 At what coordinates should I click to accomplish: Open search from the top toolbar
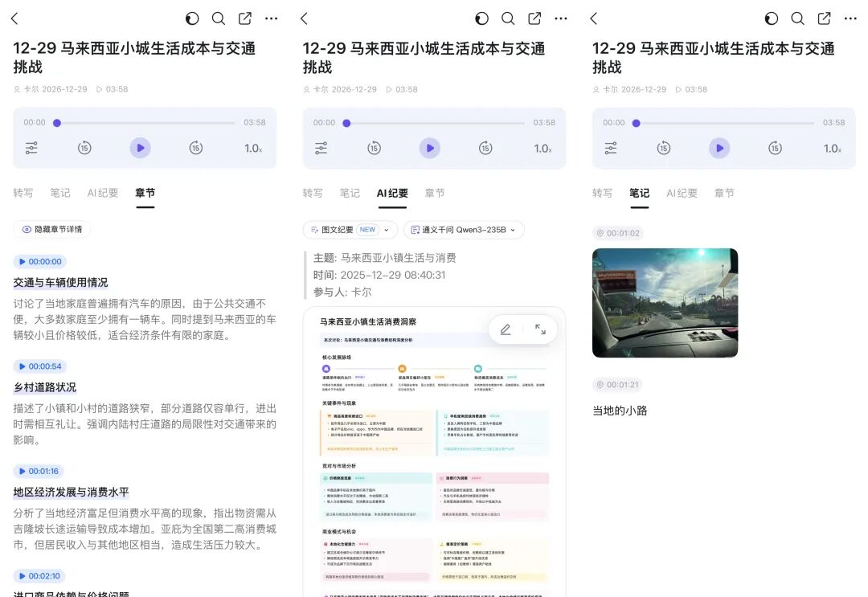pos(218,18)
